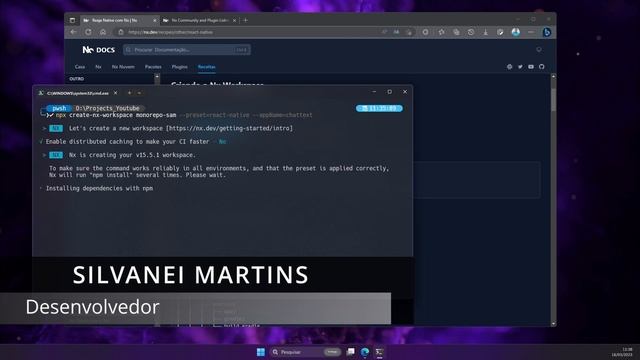Click the pwsh prompt segment
The width and height of the screenshot is (640, 360).
click(x=59, y=108)
